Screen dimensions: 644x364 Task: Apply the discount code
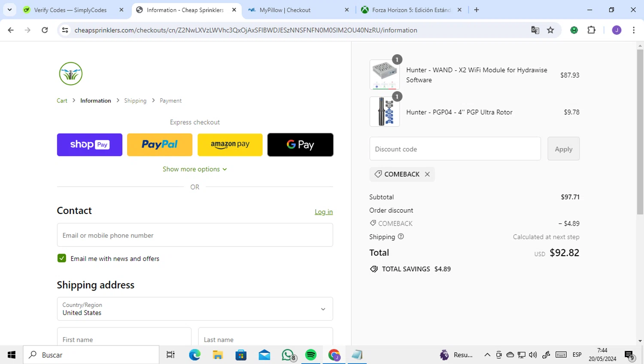563,149
